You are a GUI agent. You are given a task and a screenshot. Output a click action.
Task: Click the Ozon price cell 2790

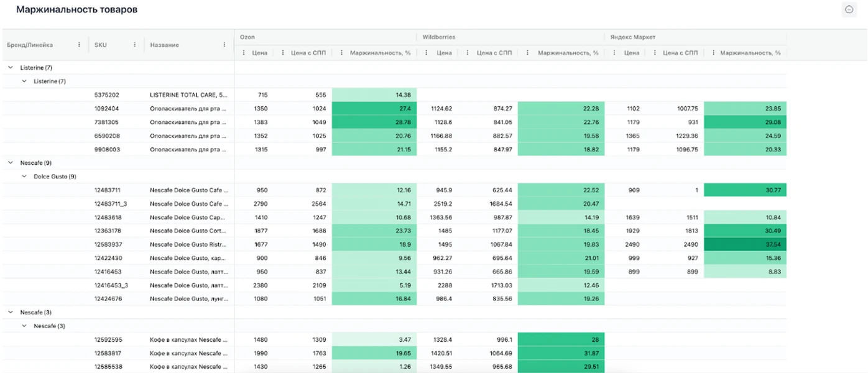[260, 204]
